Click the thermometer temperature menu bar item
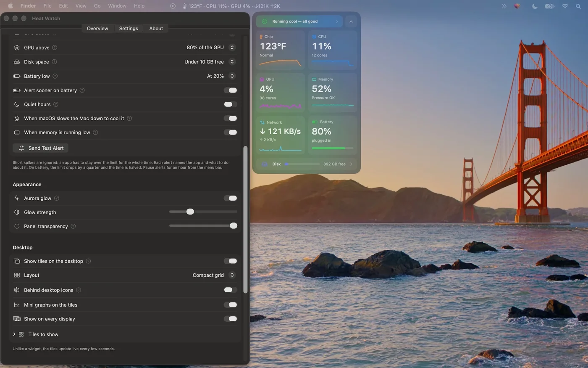 (x=231, y=6)
